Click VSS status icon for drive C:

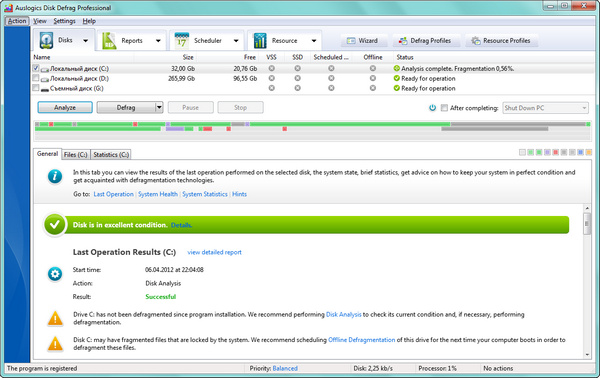(x=271, y=68)
